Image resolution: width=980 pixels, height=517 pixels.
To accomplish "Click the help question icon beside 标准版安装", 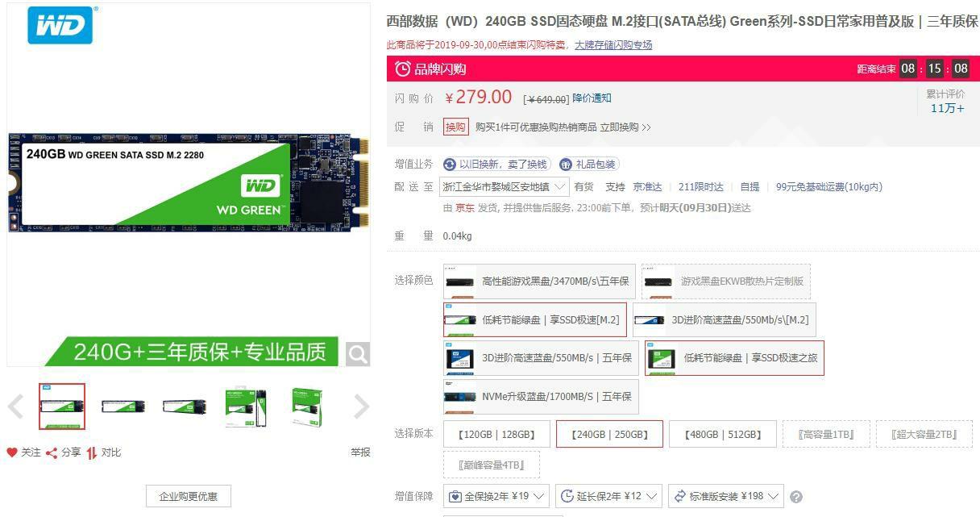I will click(x=798, y=495).
